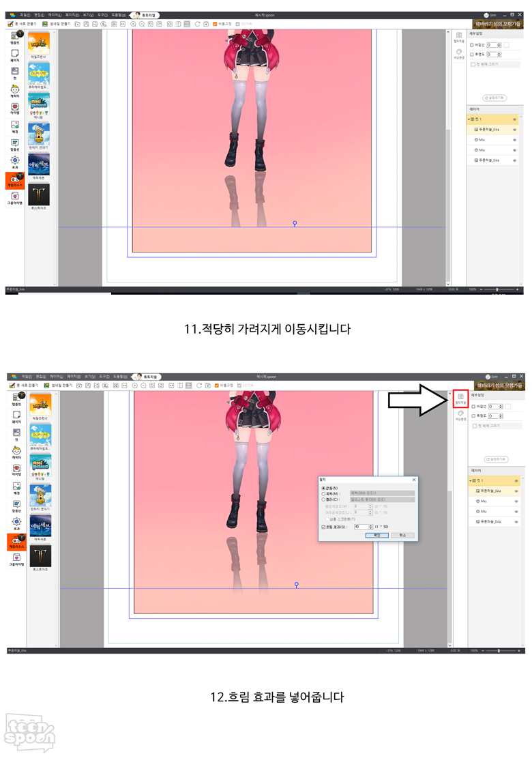Click 색상변경 palette icon in upper screenshot
Screen dimensions: 532x771
pos(459,54)
